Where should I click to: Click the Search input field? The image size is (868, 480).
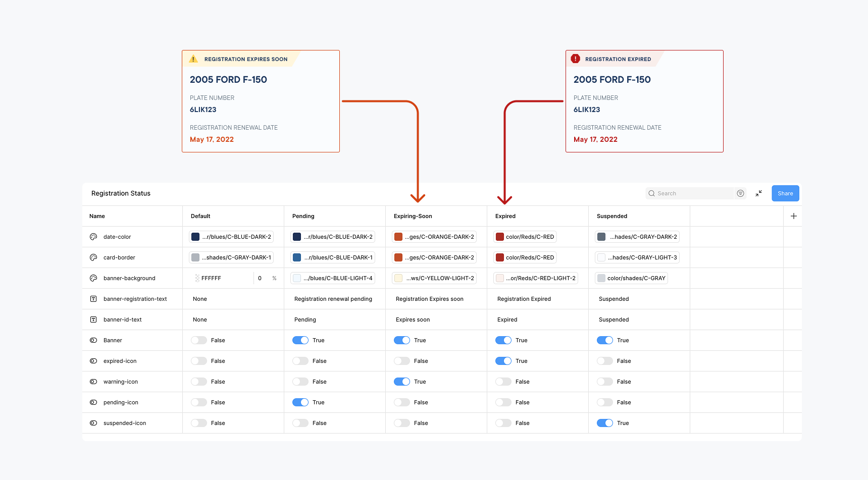[689, 193]
